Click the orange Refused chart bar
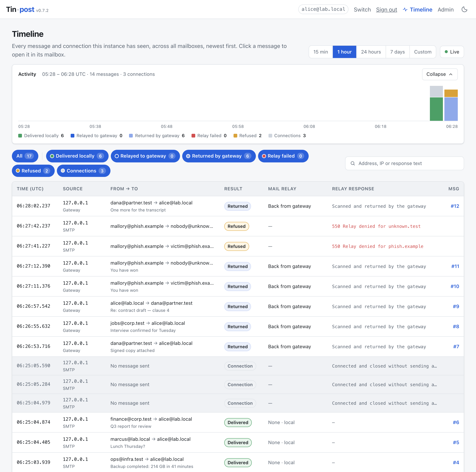This screenshot has height=472, width=476. tap(451, 93)
